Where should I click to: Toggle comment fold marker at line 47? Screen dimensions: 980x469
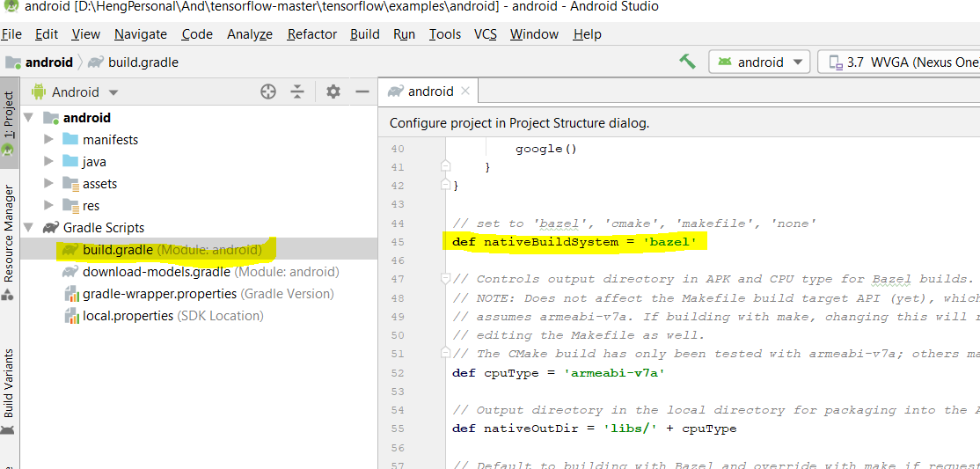point(445,279)
